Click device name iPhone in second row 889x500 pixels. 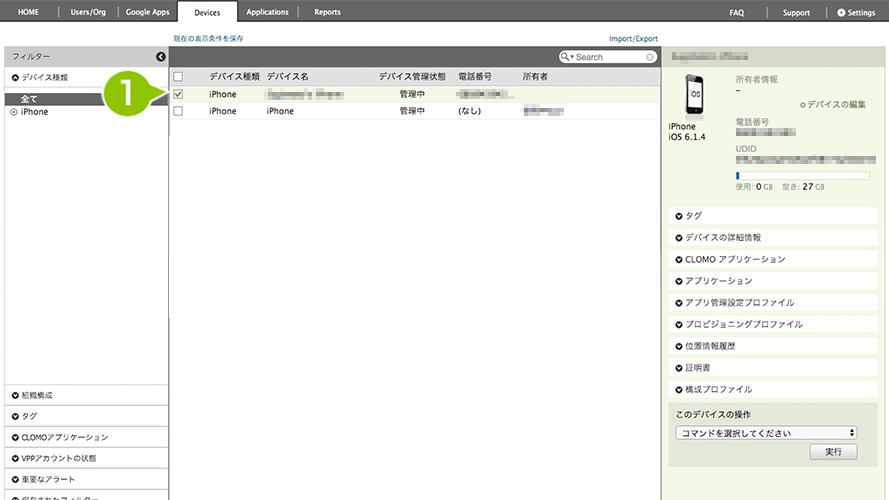(280, 111)
